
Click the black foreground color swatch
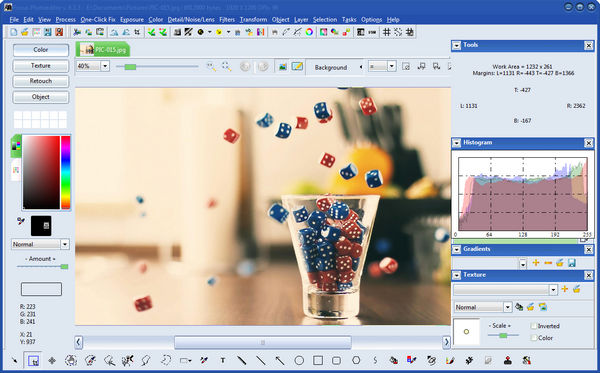click(41, 226)
